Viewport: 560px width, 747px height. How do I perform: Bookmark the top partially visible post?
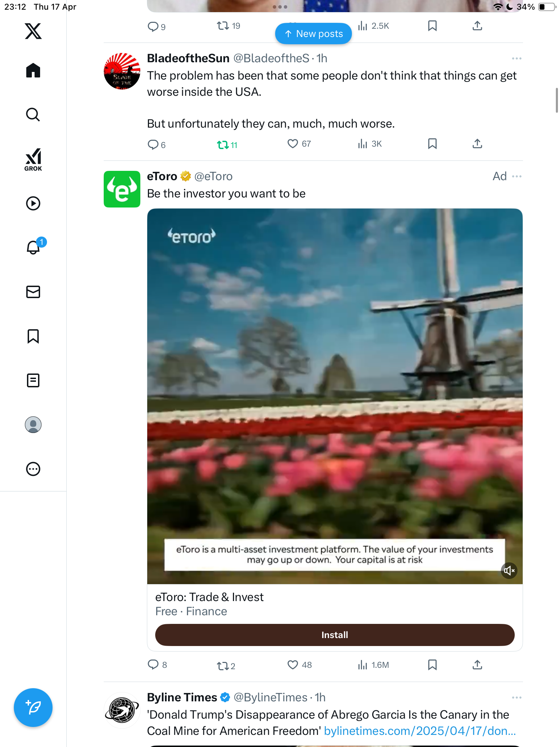click(x=432, y=26)
